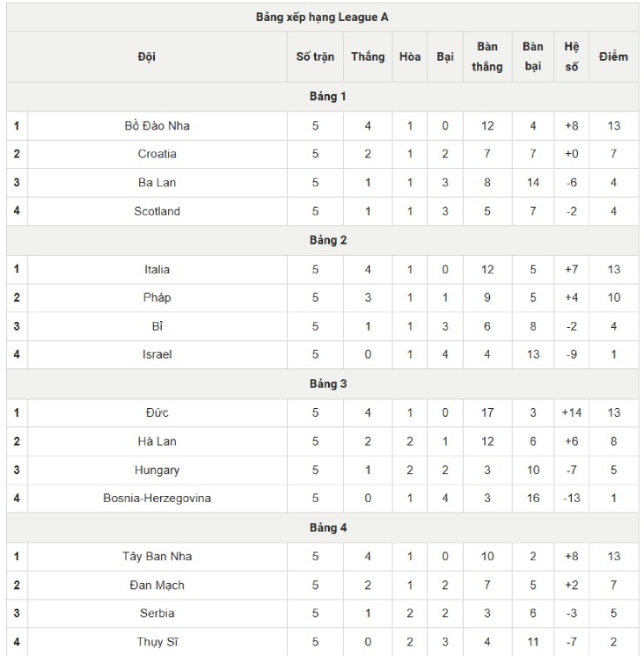The width and height of the screenshot is (644, 656).
Task: Select the Bảng 2 group header
Action: pos(327,239)
